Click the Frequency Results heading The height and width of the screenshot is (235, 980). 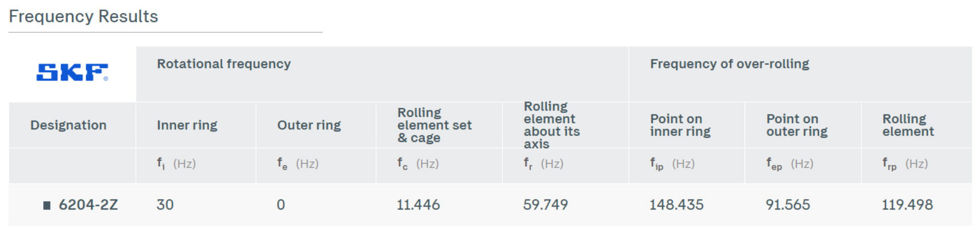pos(83,16)
